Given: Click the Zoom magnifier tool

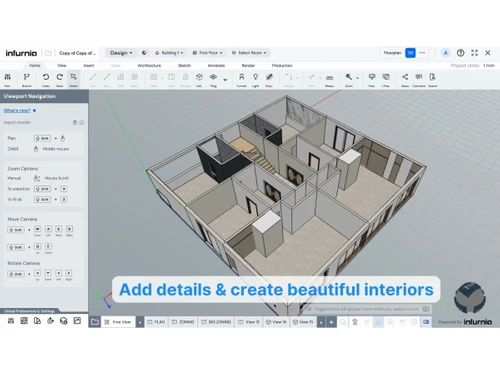Looking at the screenshot, I should tap(348, 77).
